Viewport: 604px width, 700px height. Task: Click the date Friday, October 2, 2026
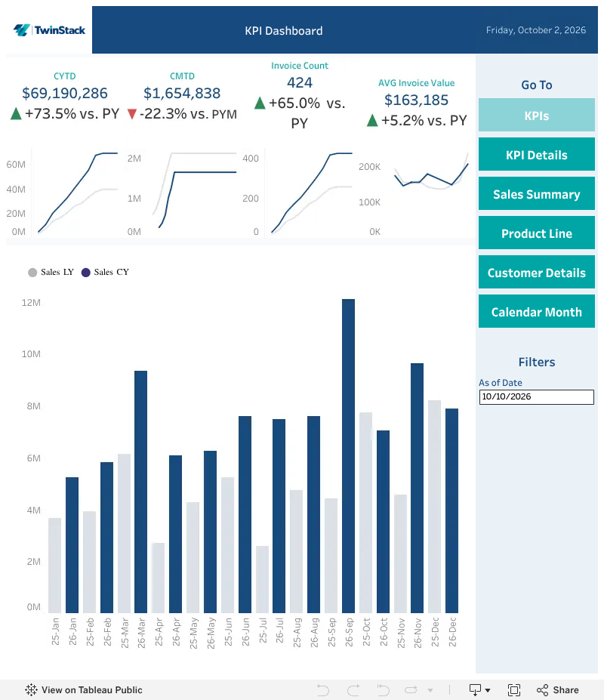pyautogui.click(x=536, y=30)
